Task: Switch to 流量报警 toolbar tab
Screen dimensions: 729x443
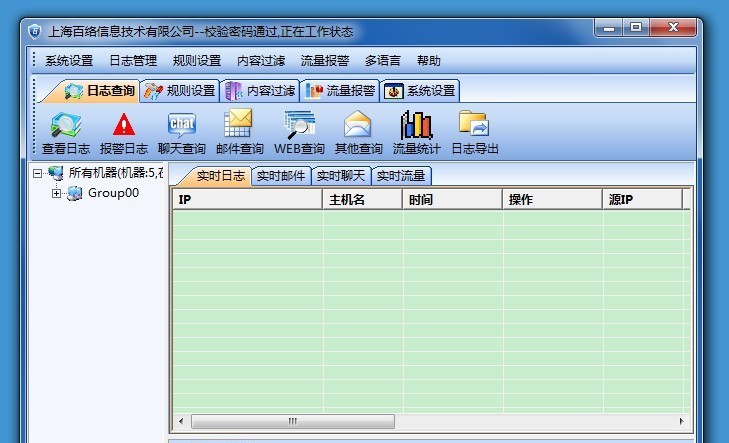Action: [x=340, y=90]
